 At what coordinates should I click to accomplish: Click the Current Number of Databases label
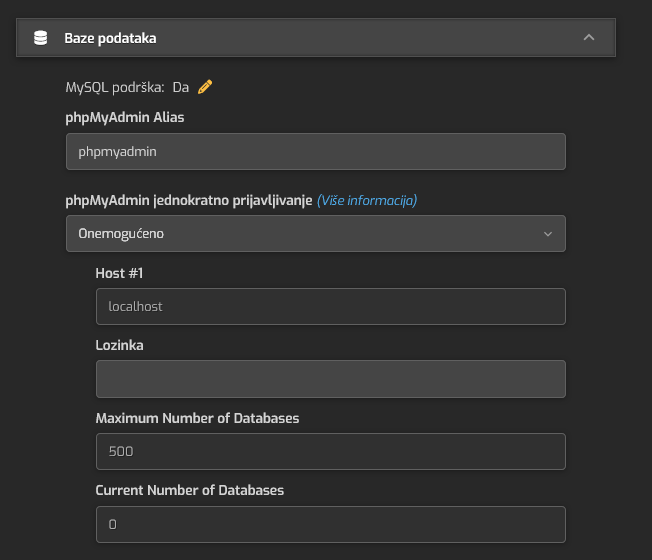[x=190, y=491]
